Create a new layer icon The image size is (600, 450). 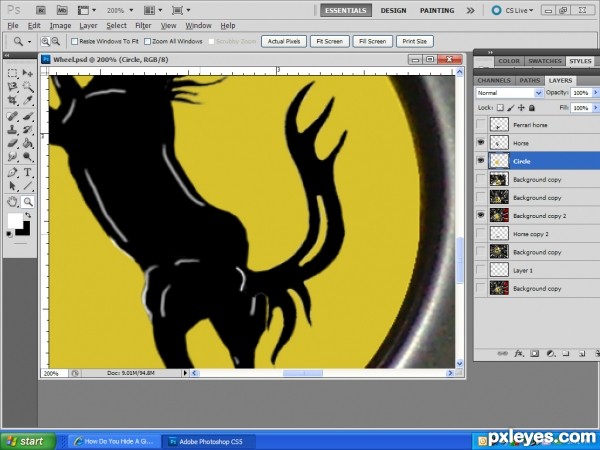582,353
